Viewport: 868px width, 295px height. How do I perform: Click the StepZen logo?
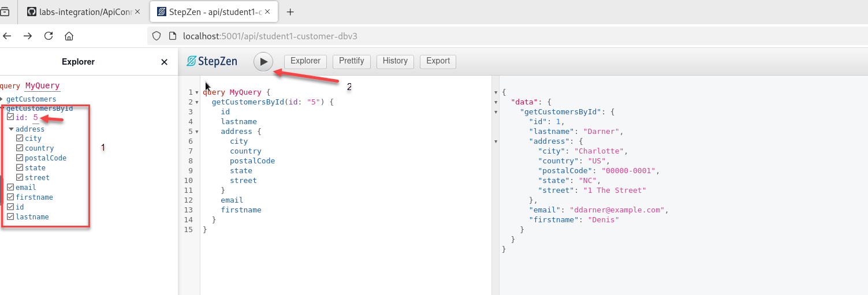pyautogui.click(x=212, y=61)
